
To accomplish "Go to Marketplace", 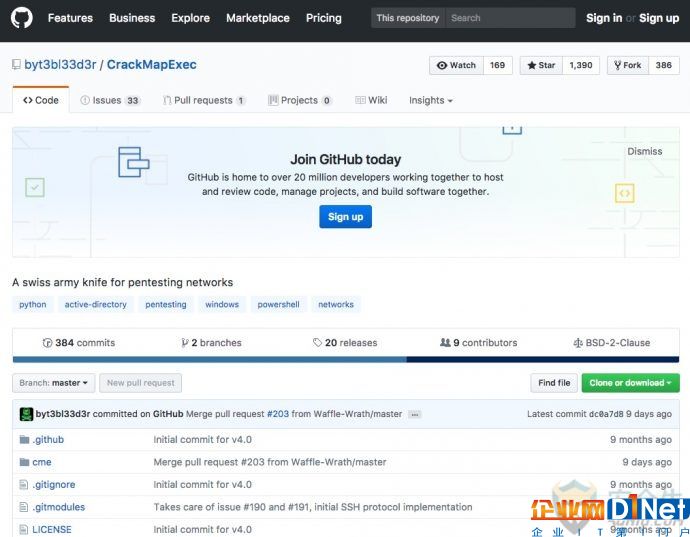I will [258, 18].
